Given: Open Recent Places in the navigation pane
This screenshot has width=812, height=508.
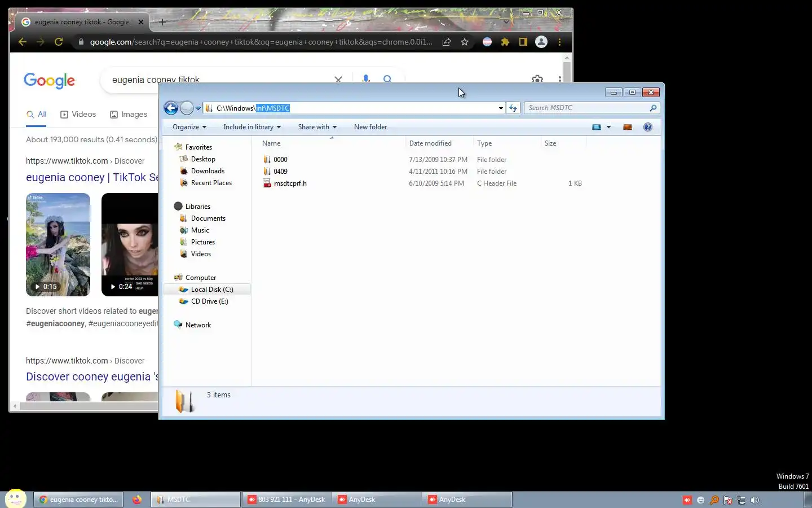Looking at the screenshot, I should pyautogui.click(x=206, y=183).
